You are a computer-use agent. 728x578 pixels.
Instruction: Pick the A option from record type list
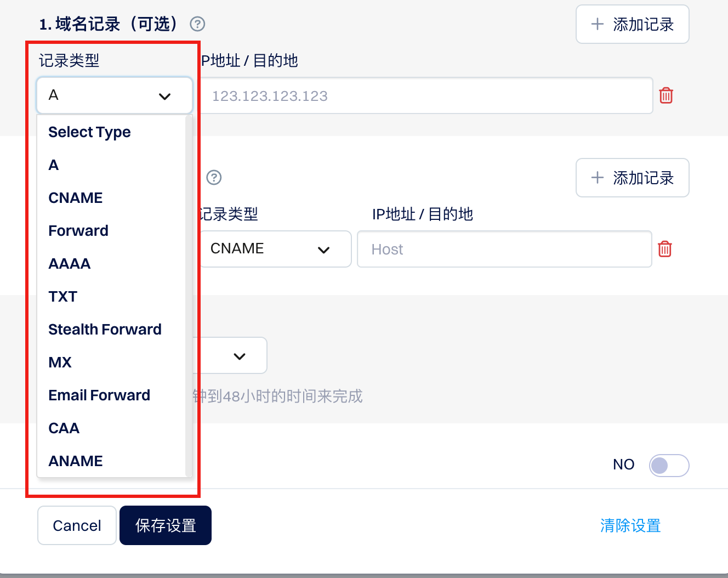[x=111, y=165]
